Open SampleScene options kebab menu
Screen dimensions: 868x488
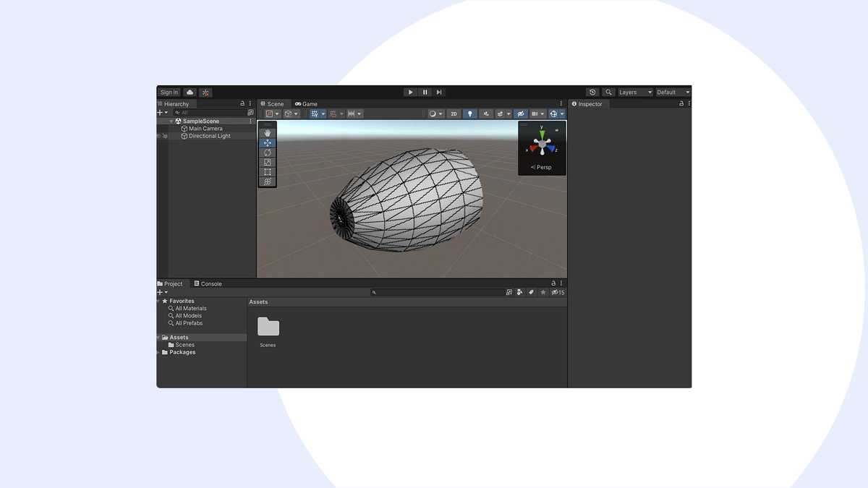tap(251, 121)
